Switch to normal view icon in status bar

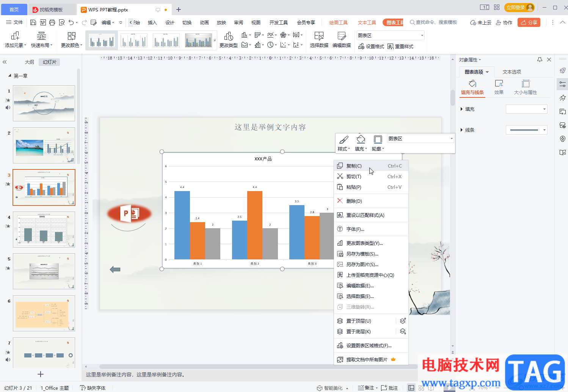411,388
